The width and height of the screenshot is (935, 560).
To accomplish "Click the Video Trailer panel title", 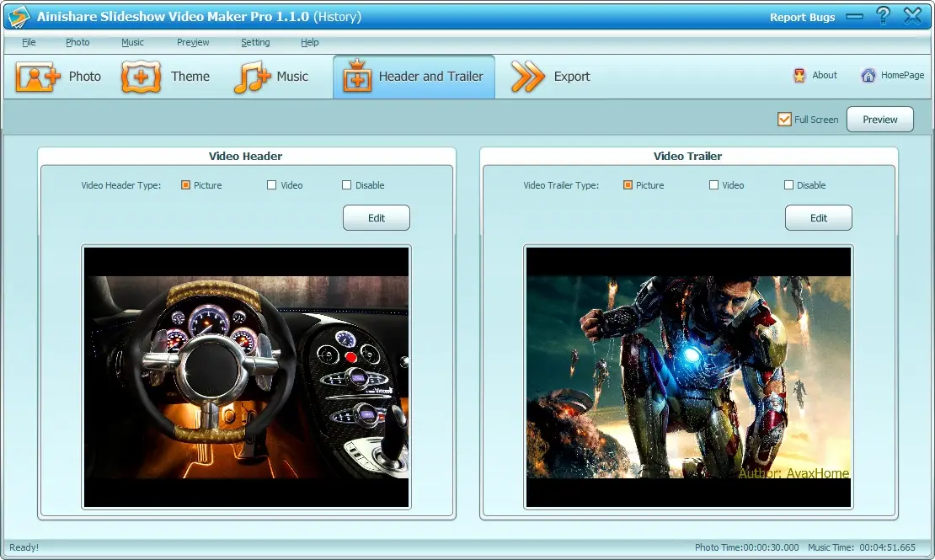I will pyautogui.click(x=687, y=156).
